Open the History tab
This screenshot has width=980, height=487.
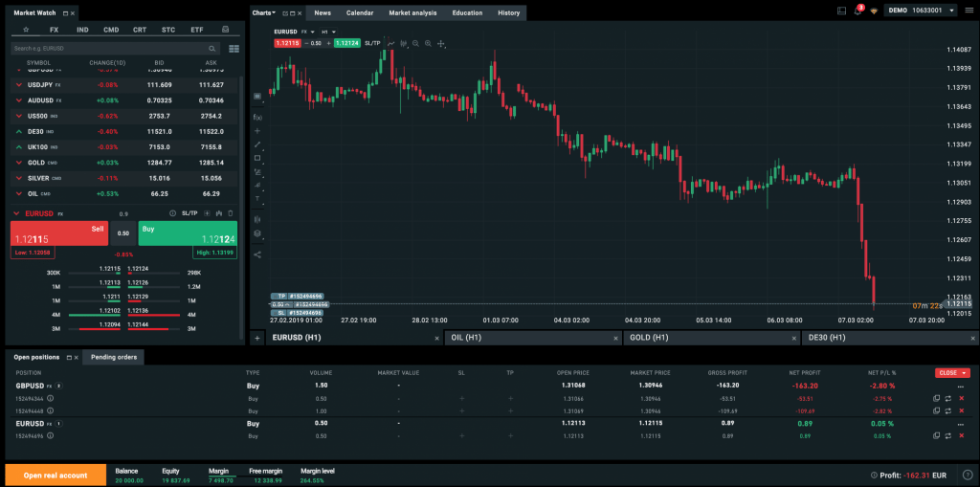point(509,12)
